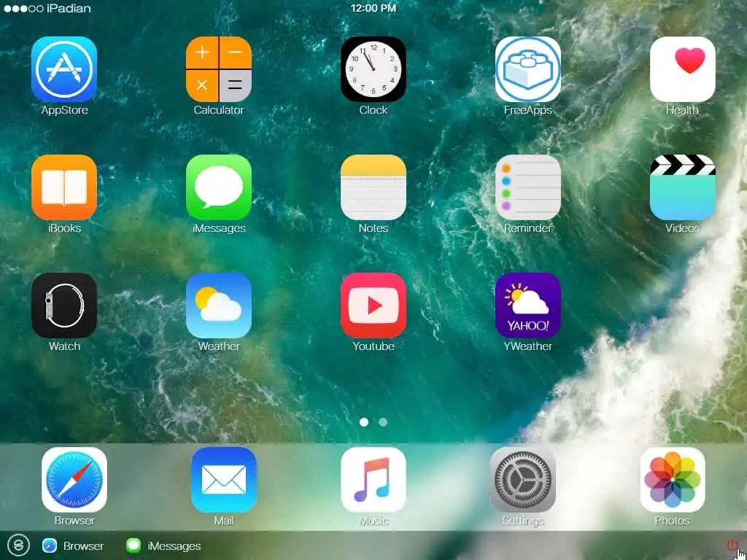Launch the Health app
The width and height of the screenshot is (747, 560).
683,69
